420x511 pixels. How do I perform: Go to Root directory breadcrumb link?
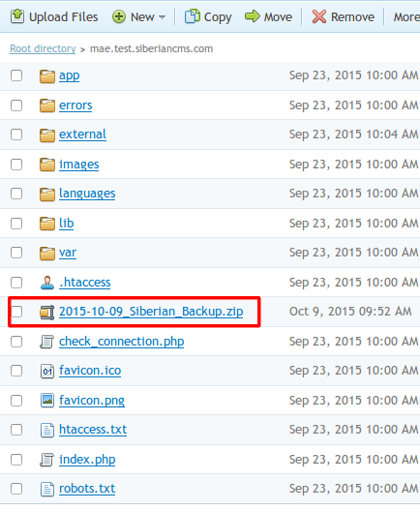(43, 48)
